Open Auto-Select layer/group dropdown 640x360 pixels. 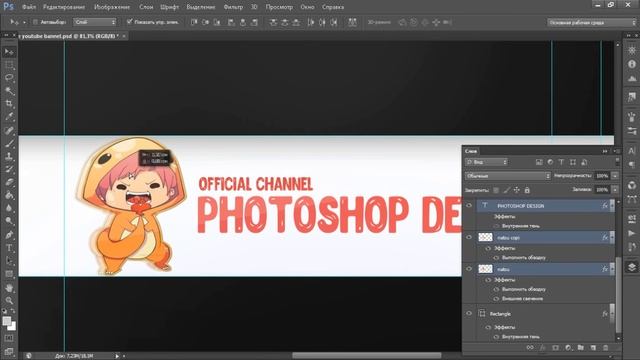point(95,22)
